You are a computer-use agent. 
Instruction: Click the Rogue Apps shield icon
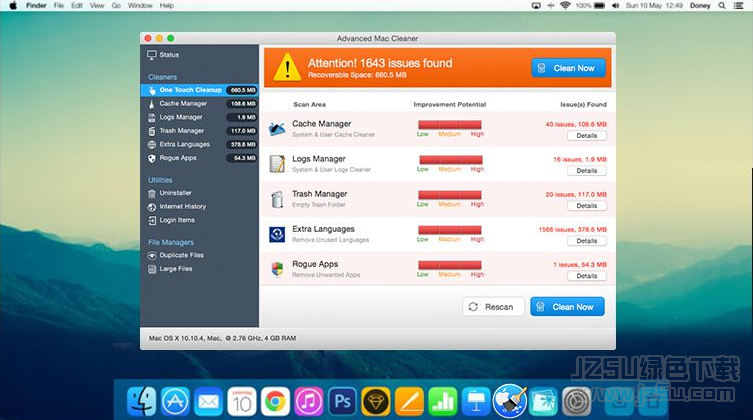[277, 269]
